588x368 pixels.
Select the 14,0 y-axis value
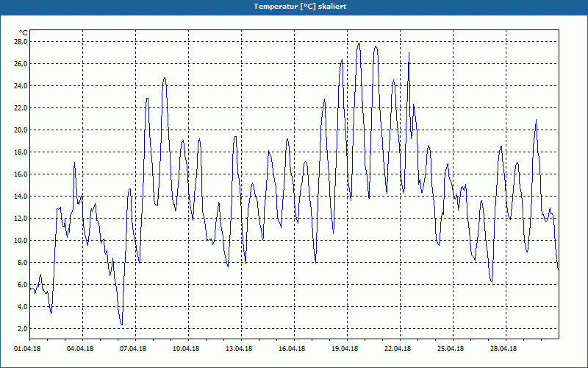[x=21, y=197]
